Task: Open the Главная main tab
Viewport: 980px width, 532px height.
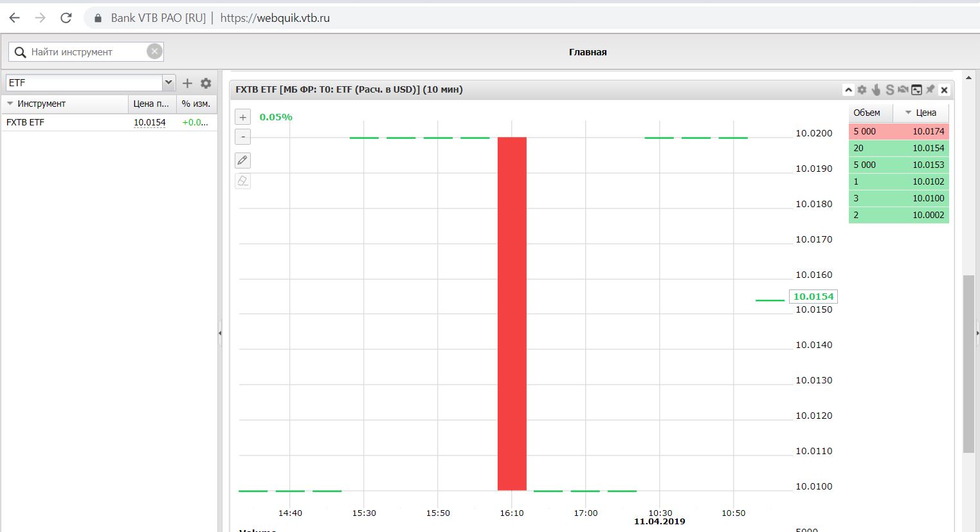Action: (x=588, y=52)
